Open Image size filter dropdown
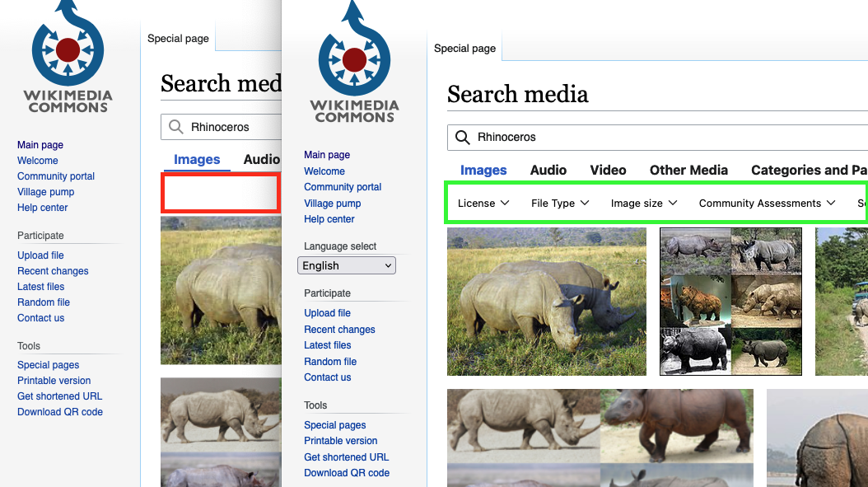The width and height of the screenshot is (868, 487). [644, 204]
